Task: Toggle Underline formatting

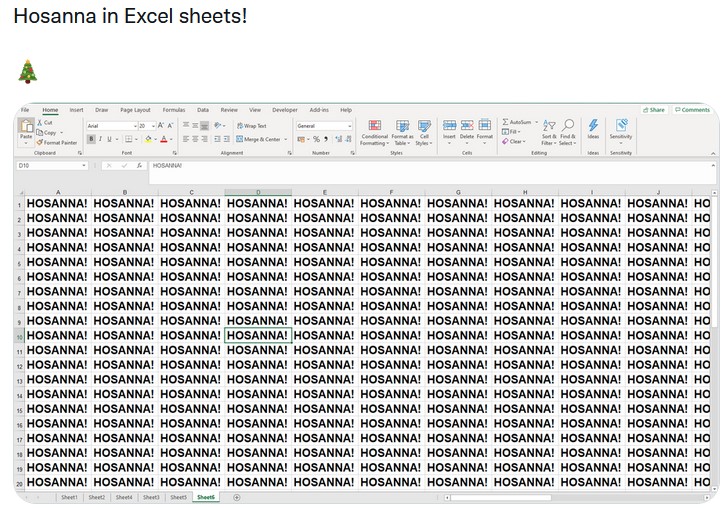Action: coord(109,139)
